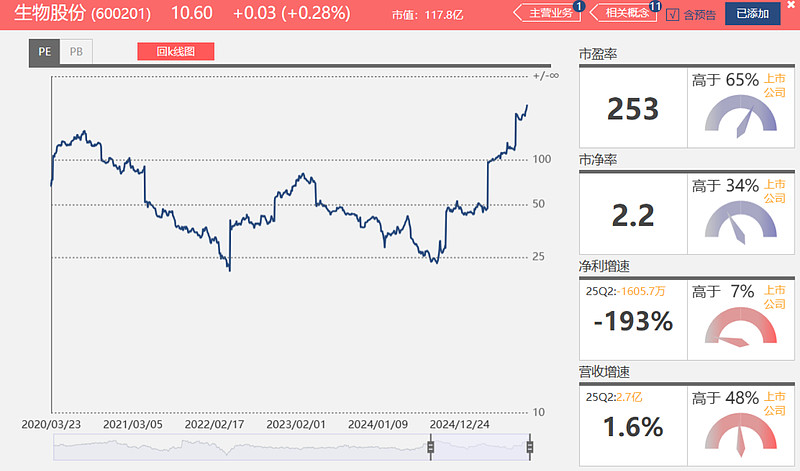
Task: Click the current price 10.60
Action: point(191,13)
